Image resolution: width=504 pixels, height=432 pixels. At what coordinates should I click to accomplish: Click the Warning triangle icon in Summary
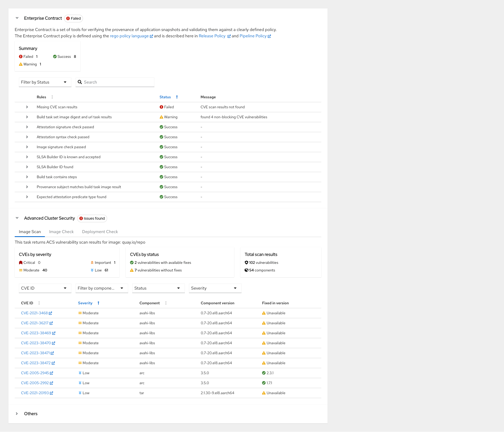21,64
